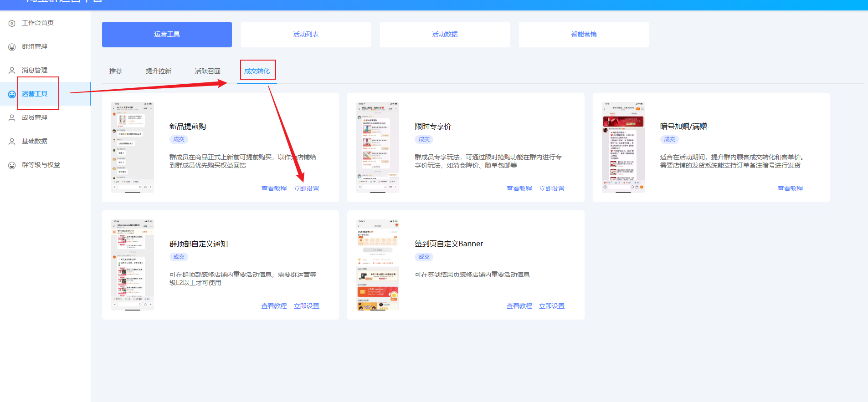Click the 消息管理 person icon
Screen dimensions: 868x402
coord(12,71)
